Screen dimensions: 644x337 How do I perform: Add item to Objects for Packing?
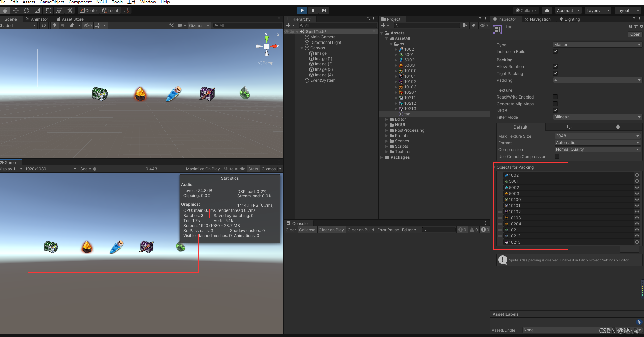(625, 249)
